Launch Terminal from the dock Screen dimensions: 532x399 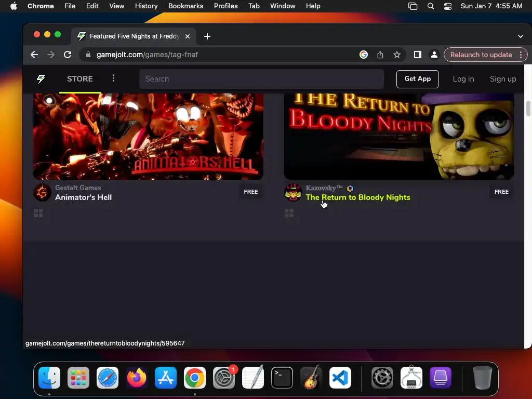tap(282, 377)
